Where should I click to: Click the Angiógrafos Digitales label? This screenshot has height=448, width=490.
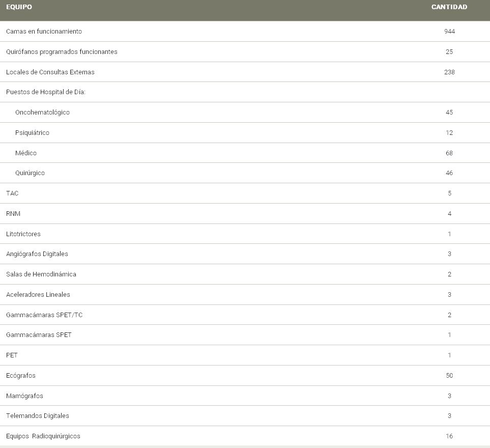pos(37,254)
